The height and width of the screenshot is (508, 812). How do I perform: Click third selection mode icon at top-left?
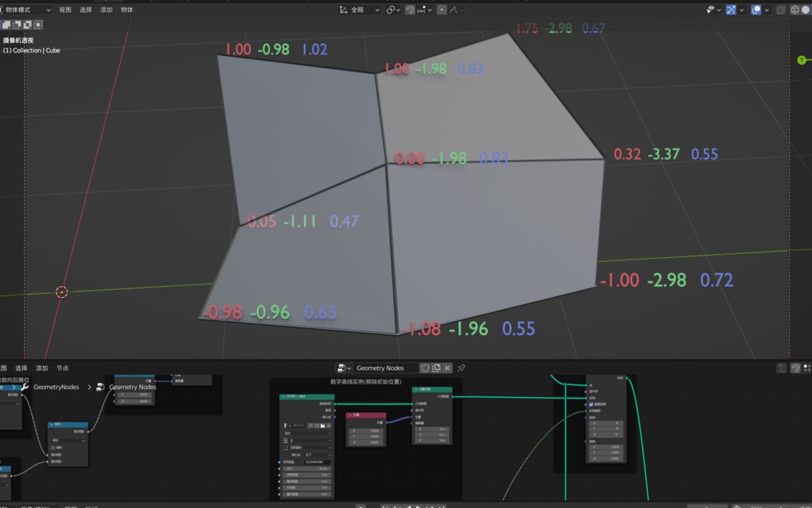tap(27, 24)
